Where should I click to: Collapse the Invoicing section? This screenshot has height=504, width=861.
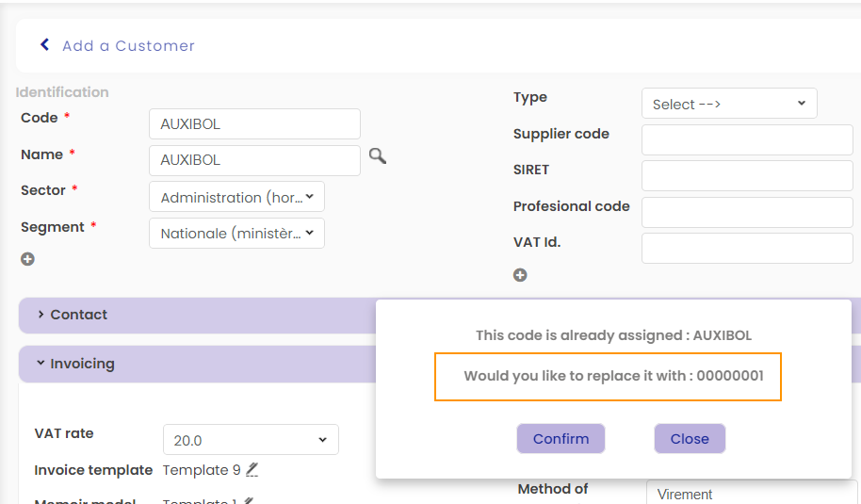pos(81,364)
